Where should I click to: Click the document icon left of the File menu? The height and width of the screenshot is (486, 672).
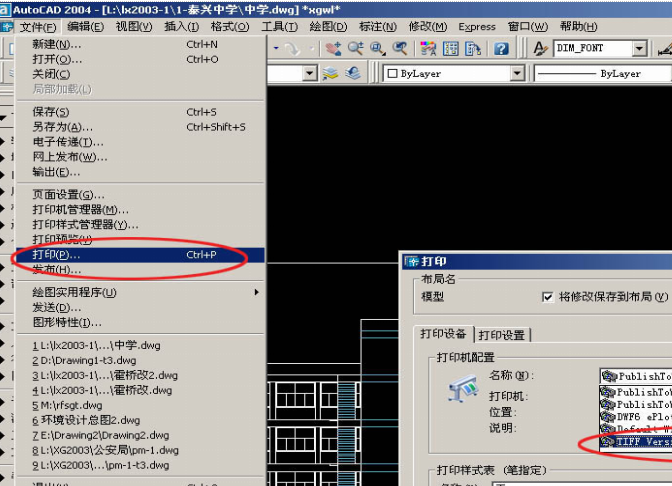7,27
